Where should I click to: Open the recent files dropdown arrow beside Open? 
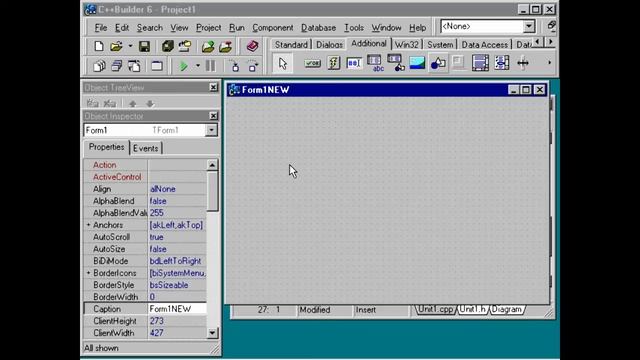(130, 46)
